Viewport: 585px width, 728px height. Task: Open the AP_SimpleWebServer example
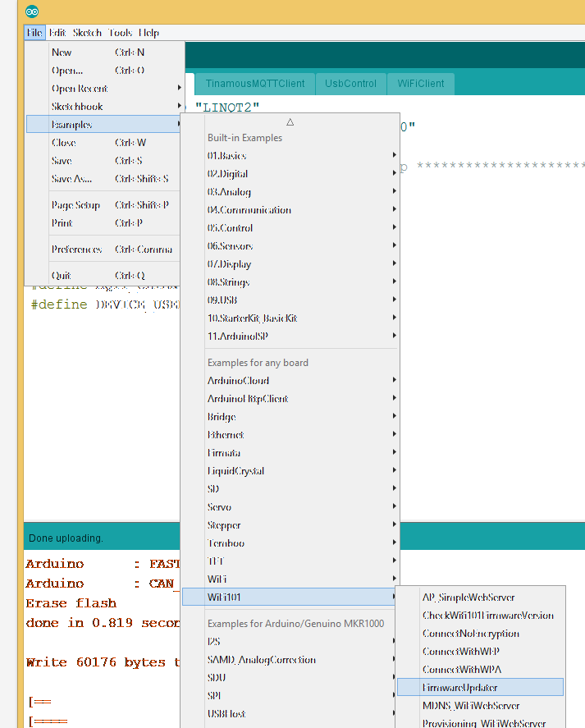tap(468, 598)
